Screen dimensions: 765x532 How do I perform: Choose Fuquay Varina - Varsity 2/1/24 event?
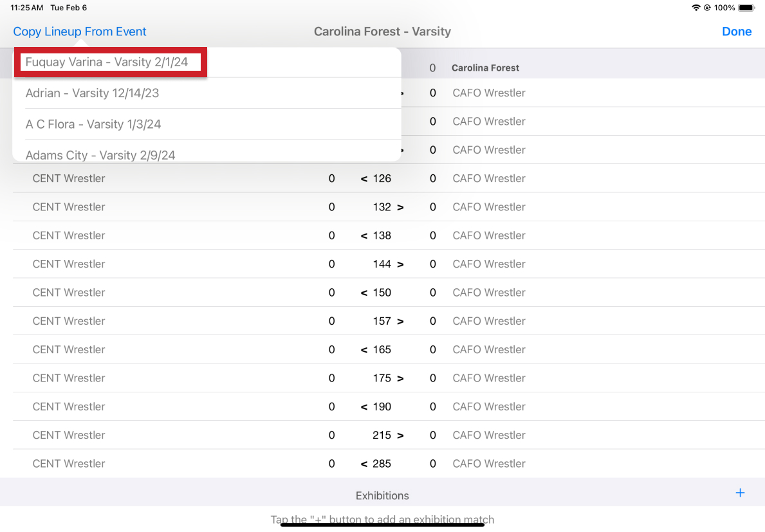tap(107, 62)
